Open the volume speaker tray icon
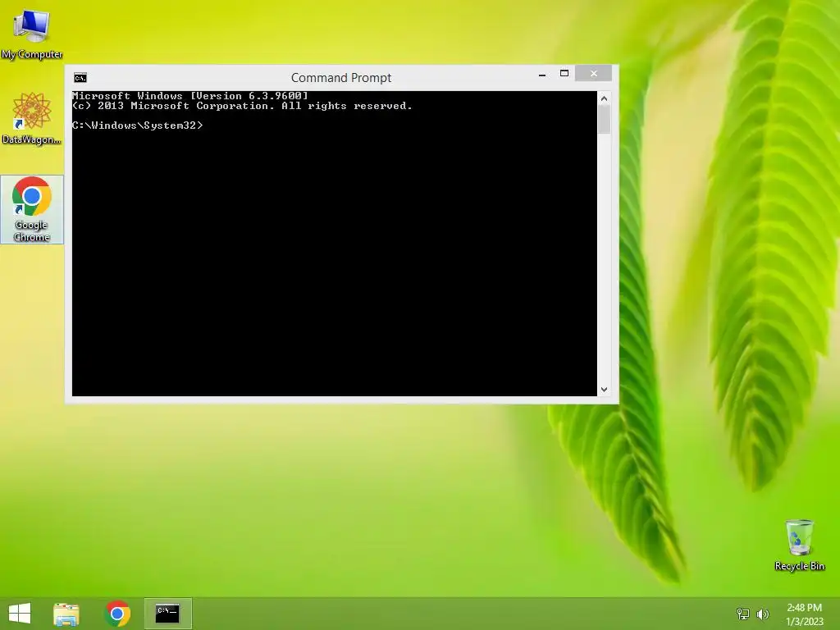Screen dimensions: 840x630 click(x=762, y=614)
